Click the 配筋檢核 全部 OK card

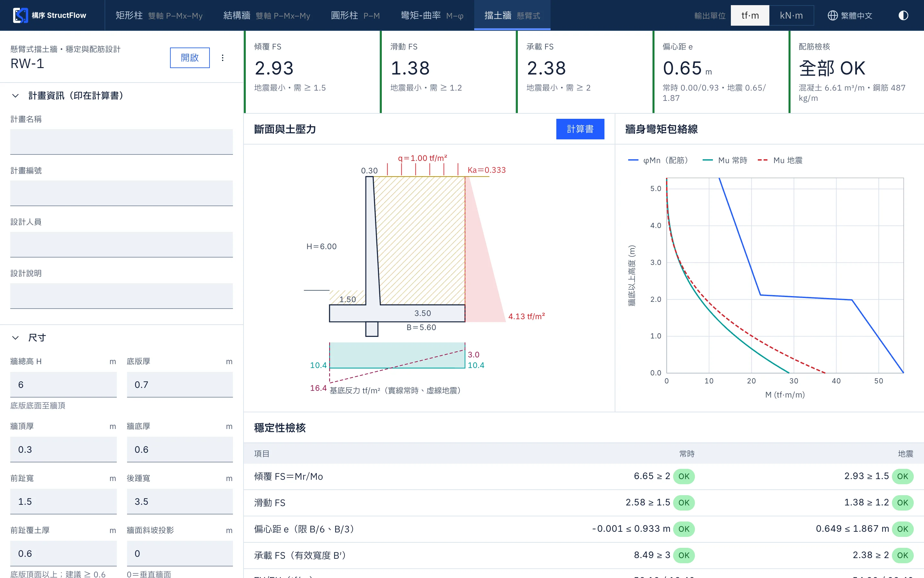coord(856,72)
